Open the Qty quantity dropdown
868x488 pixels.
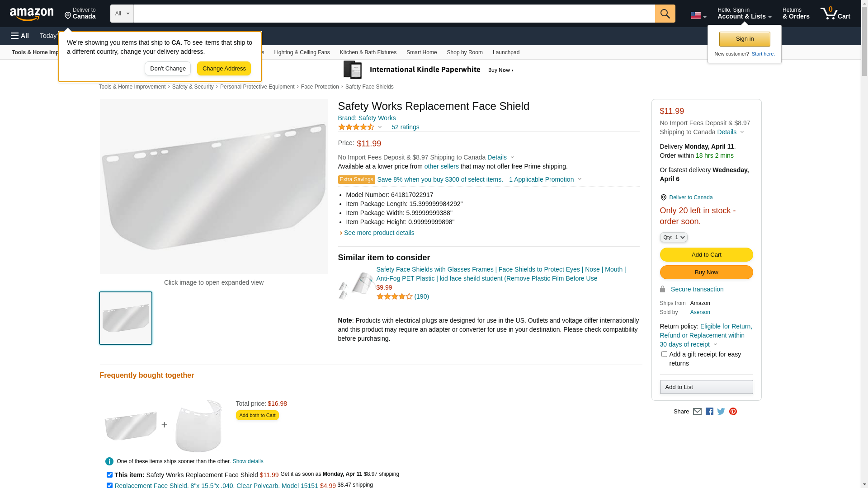coord(674,237)
